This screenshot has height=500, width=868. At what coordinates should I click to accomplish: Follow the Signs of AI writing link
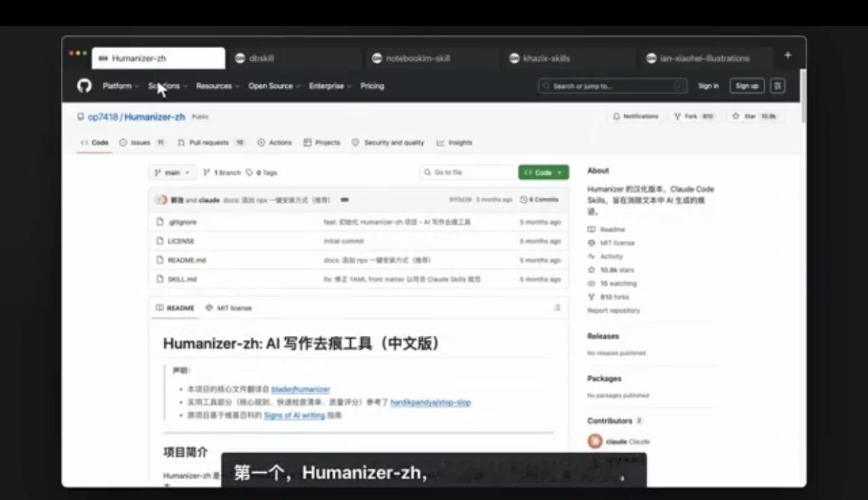pos(294,416)
